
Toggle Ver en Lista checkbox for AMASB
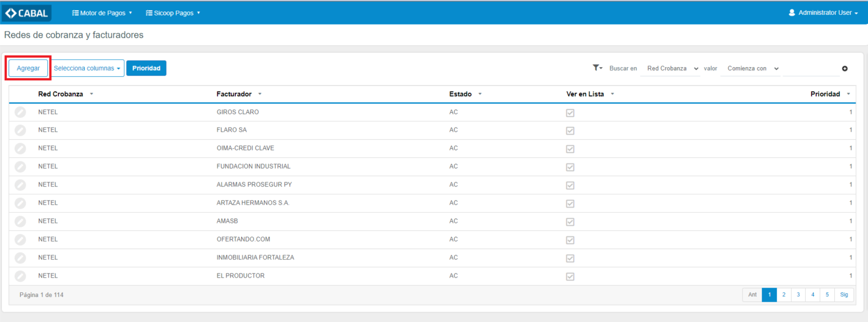(570, 222)
